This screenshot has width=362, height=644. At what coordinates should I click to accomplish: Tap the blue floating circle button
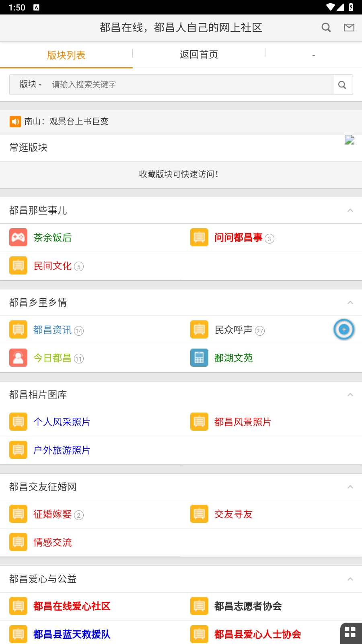click(344, 329)
